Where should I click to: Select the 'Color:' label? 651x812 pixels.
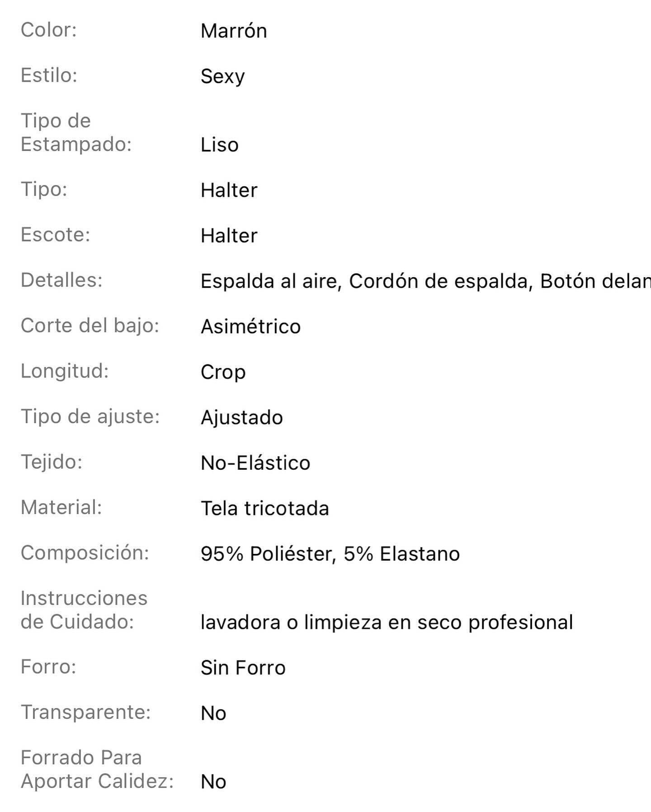(x=49, y=30)
